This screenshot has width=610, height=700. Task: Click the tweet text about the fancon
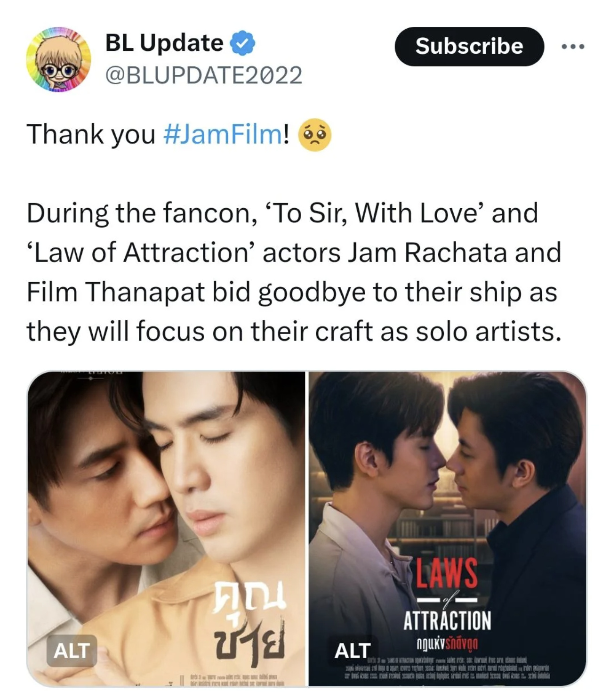tap(294, 272)
